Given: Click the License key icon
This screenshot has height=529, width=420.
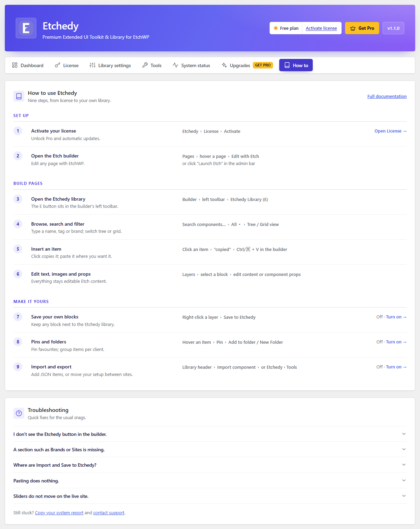Looking at the screenshot, I should (58, 65).
